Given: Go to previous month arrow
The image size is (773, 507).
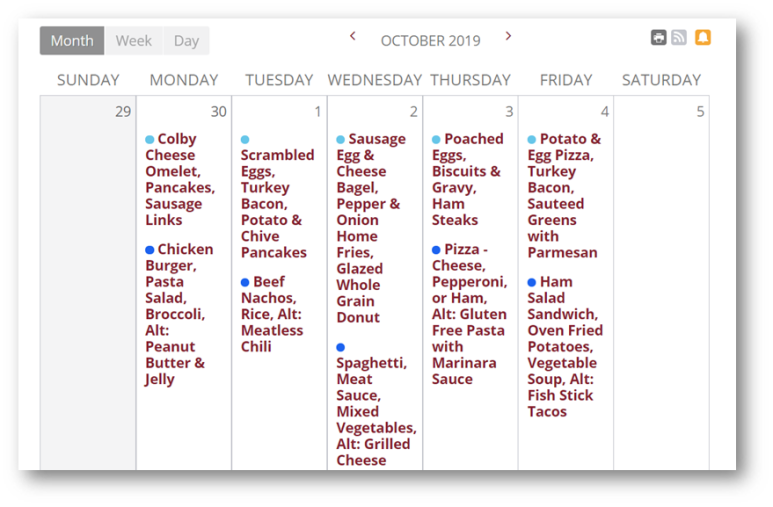Looking at the screenshot, I should pyautogui.click(x=352, y=36).
